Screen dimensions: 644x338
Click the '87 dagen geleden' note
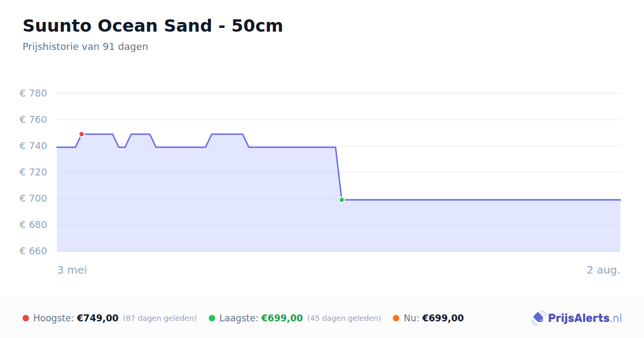click(x=160, y=318)
